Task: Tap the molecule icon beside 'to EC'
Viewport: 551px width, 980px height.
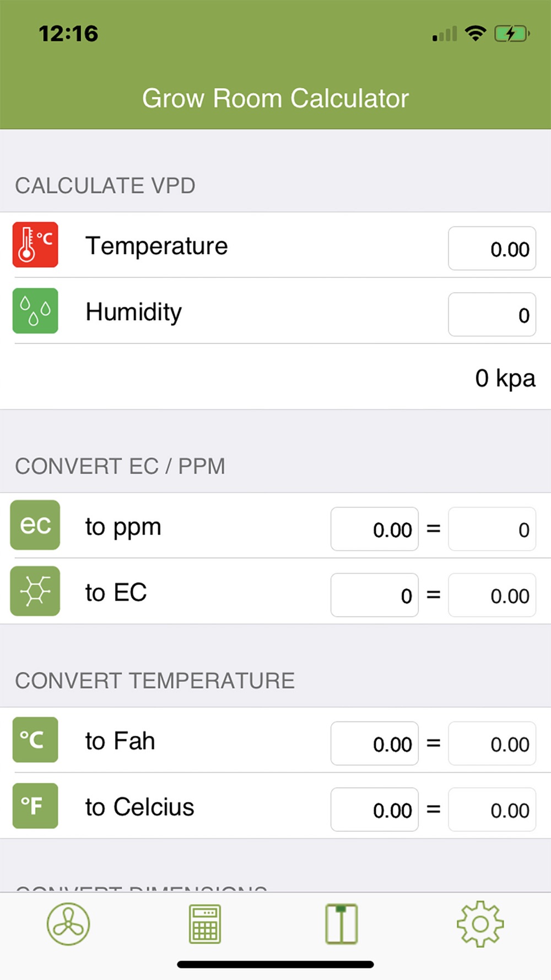Action: [x=35, y=591]
